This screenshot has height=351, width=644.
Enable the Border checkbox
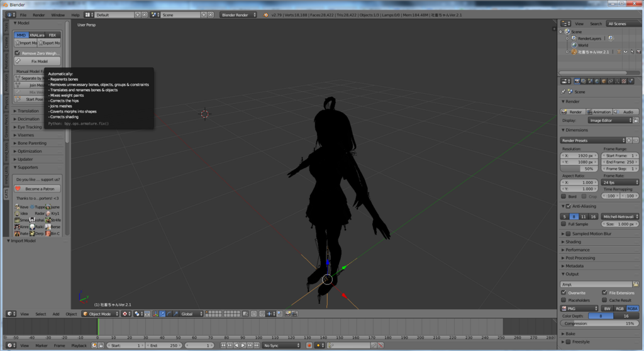point(563,196)
